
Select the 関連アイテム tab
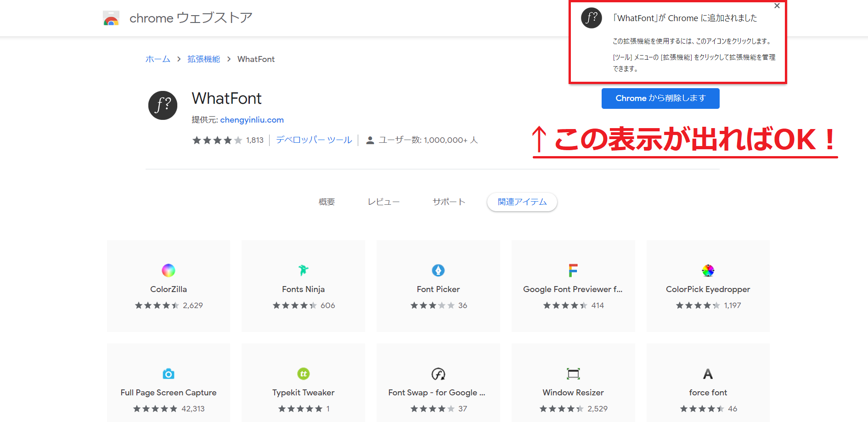tap(522, 202)
